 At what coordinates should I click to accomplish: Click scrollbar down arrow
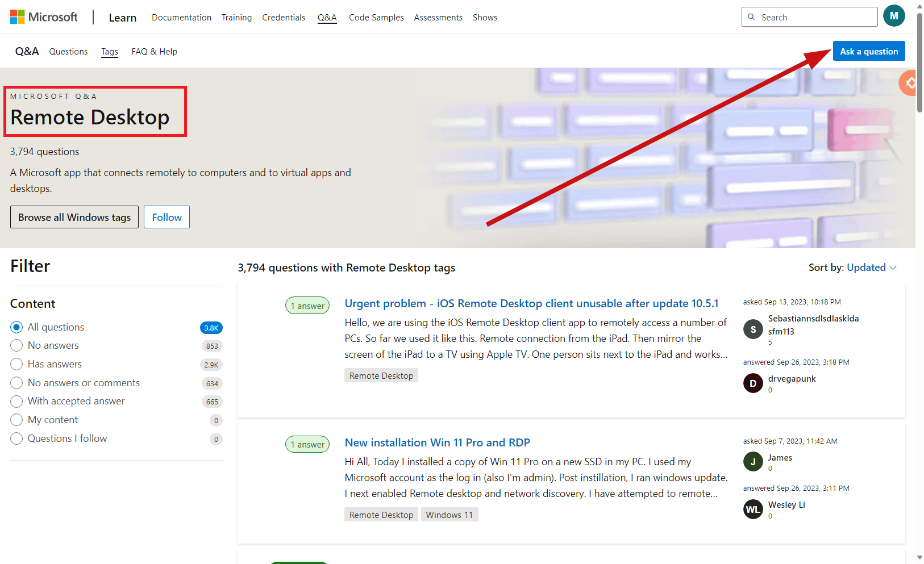tap(919, 558)
